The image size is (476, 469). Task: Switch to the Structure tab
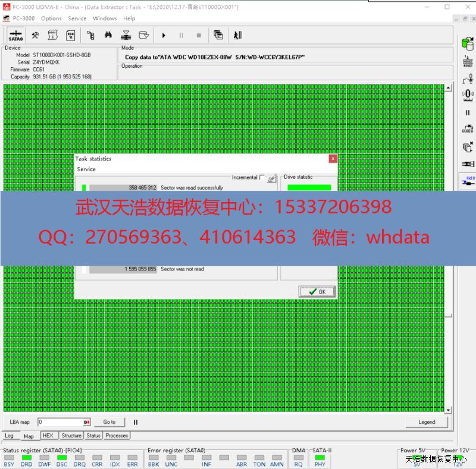pos(71,436)
